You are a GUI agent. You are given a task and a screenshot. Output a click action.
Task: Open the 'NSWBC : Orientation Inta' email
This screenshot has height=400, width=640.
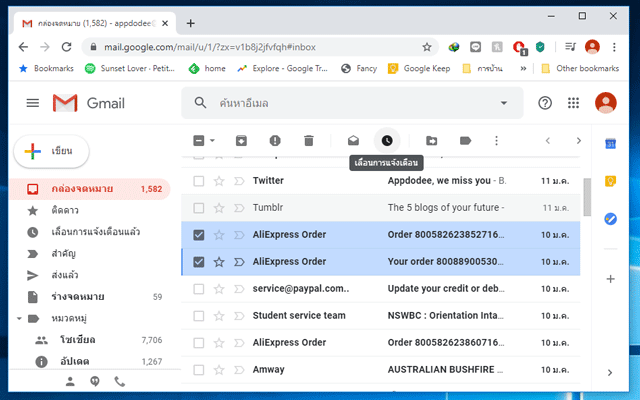(380, 316)
